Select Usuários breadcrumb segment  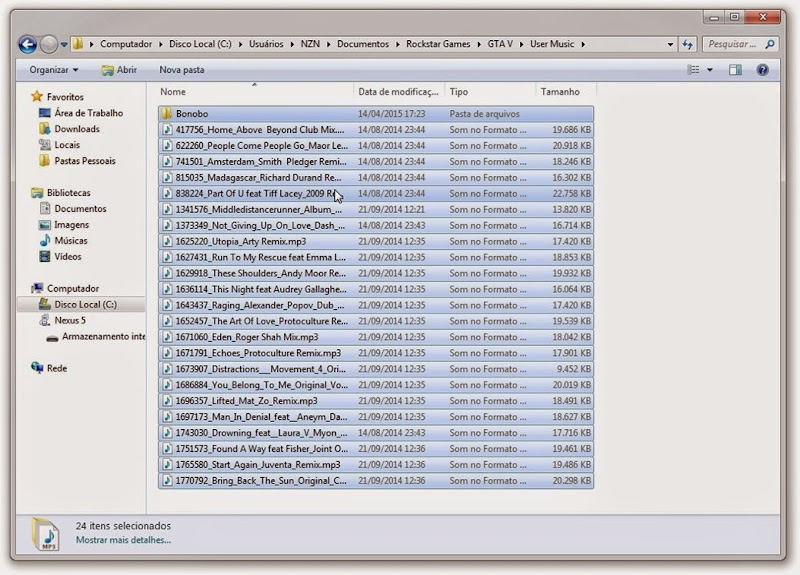coord(266,44)
